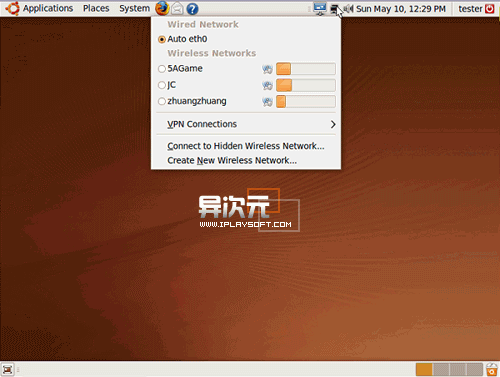Connect to JC wireless network
Screen dimensions: 500x377
pyautogui.click(x=246, y=85)
